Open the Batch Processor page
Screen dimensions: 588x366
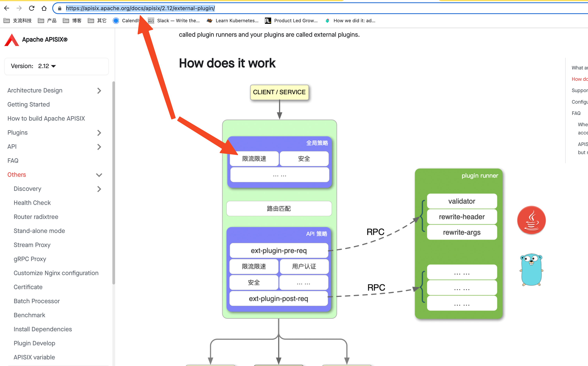pos(36,301)
